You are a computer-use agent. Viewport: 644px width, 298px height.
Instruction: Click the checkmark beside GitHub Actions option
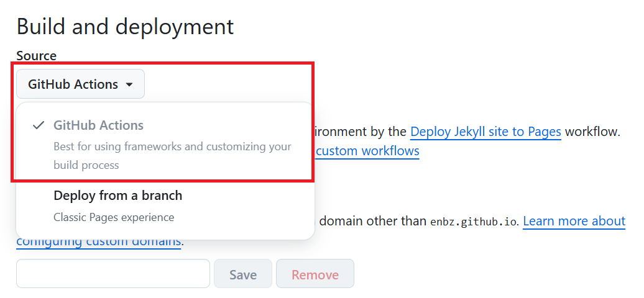coord(39,125)
